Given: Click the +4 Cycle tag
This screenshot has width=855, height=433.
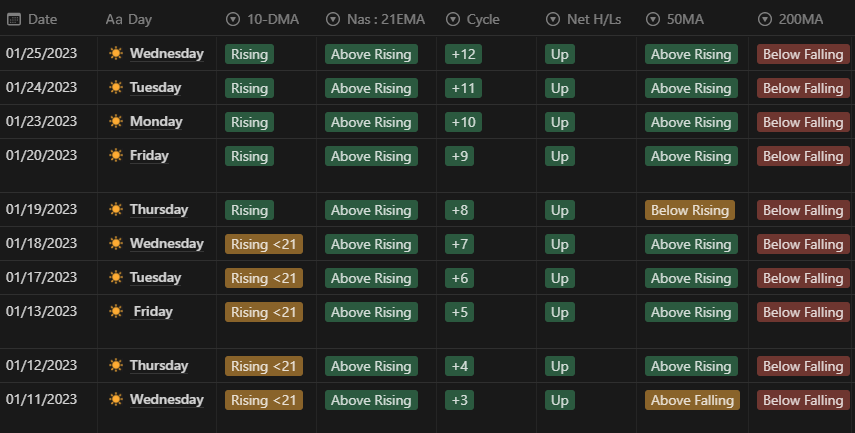Looking at the screenshot, I should coord(460,366).
